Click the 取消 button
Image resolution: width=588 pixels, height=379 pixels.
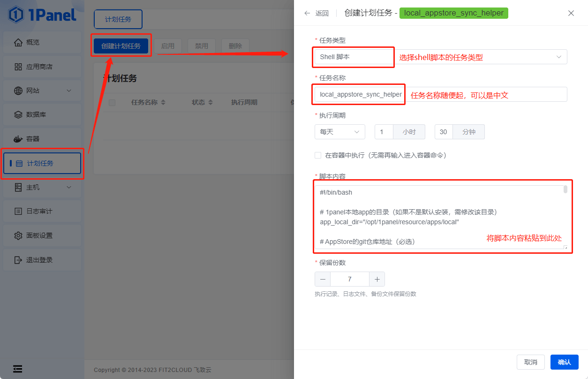point(531,362)
